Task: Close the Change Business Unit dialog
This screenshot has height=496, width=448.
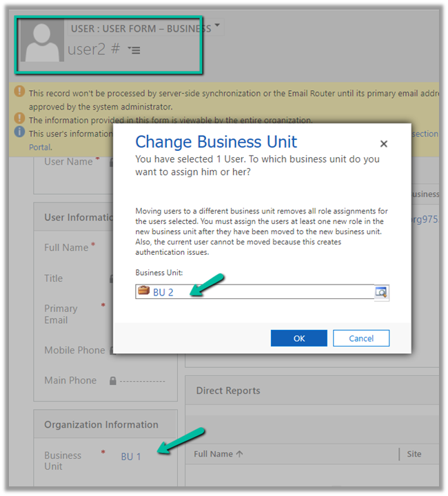Action: tap(384, 144)
